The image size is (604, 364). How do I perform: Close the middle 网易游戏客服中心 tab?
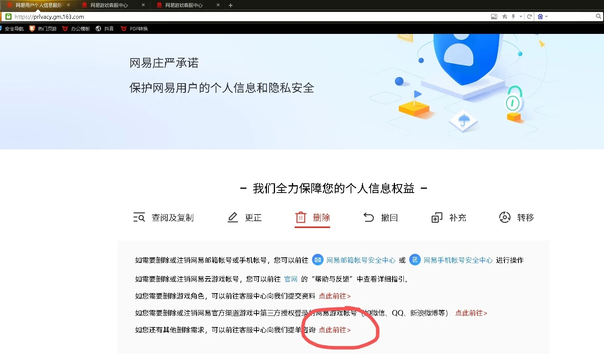tap(143, 5)
